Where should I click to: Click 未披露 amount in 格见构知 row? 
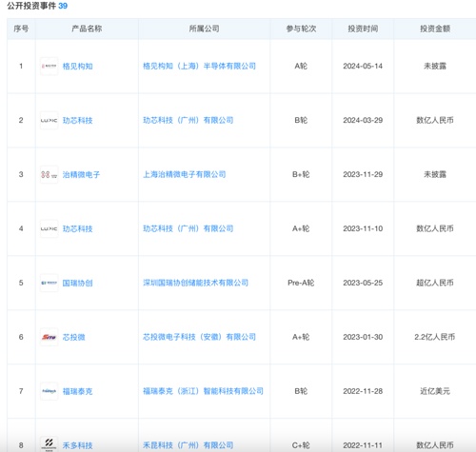[435, 66]
